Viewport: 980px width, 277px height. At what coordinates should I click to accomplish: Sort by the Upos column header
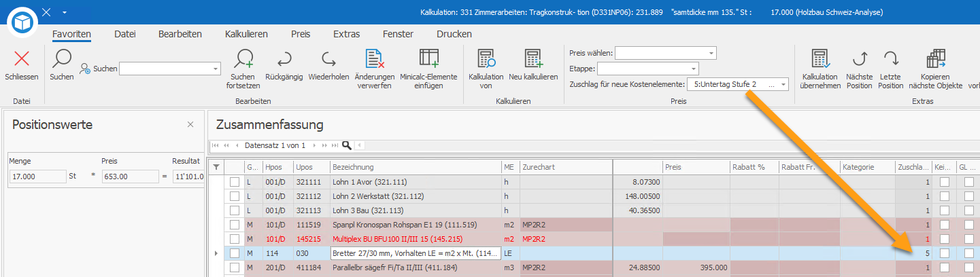click(x=311, y=167)
